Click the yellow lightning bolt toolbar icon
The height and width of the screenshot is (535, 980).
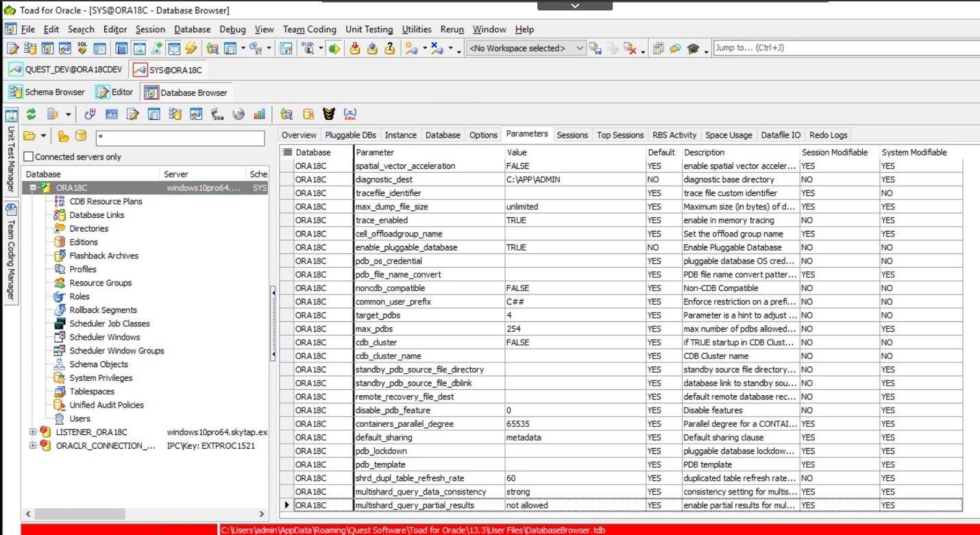[x=191, y=49]
